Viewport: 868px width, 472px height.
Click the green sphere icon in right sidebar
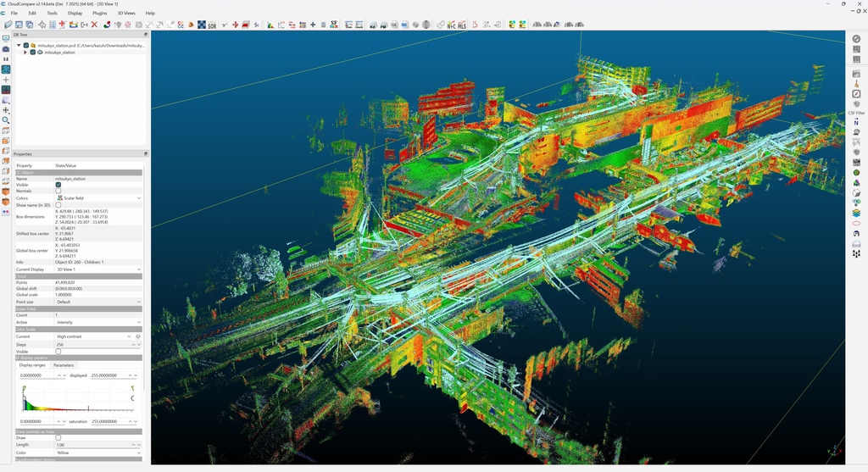[856, 173]
